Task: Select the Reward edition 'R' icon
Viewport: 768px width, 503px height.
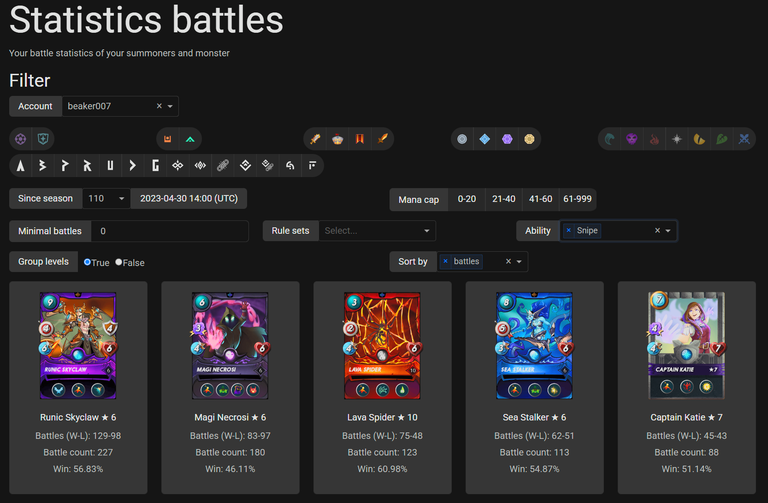Action: [88, 166]
